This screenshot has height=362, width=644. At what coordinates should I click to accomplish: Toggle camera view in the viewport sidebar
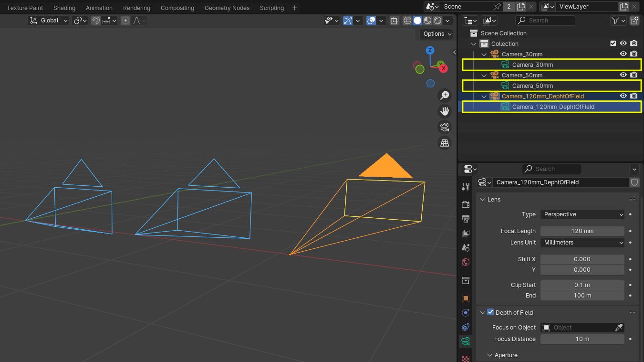coord(444,127)
